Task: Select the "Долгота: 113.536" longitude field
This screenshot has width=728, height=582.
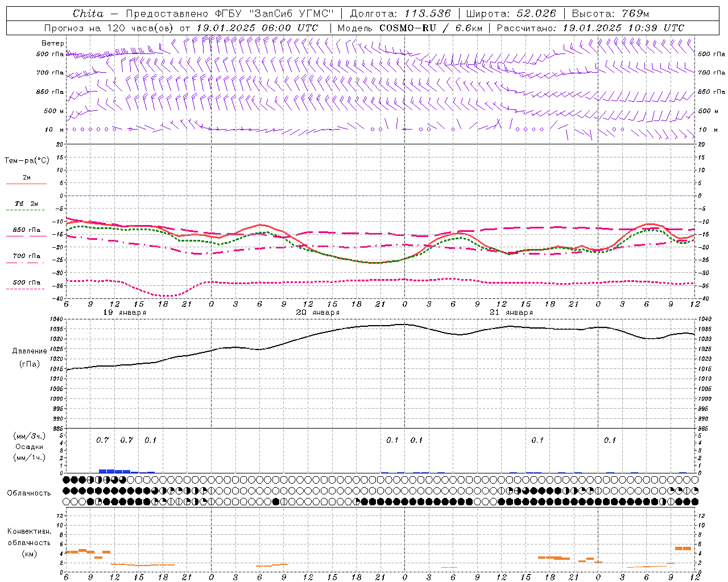Action: (x=400, y=14)
